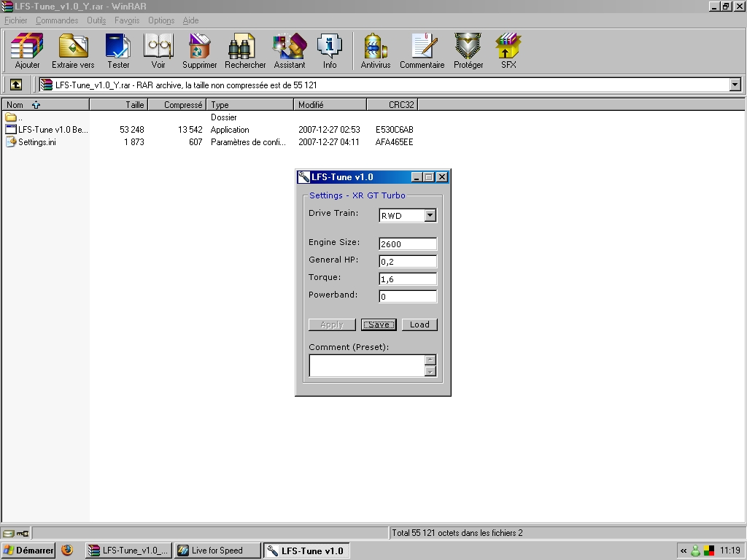
Task: Sort by Taille column header
Action: click(119, 105)
